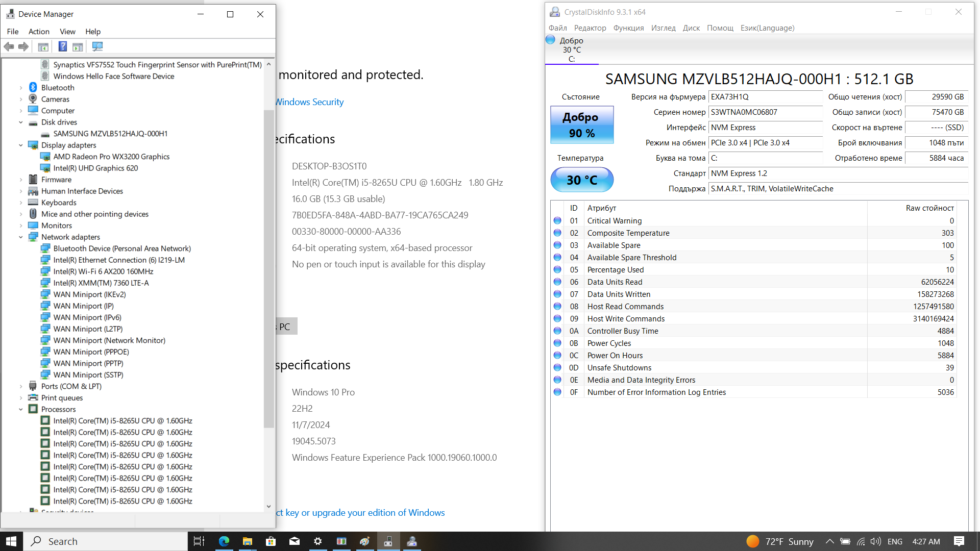Expand the Ports (COM & LPT) tree node

click(x=21, y=386)
